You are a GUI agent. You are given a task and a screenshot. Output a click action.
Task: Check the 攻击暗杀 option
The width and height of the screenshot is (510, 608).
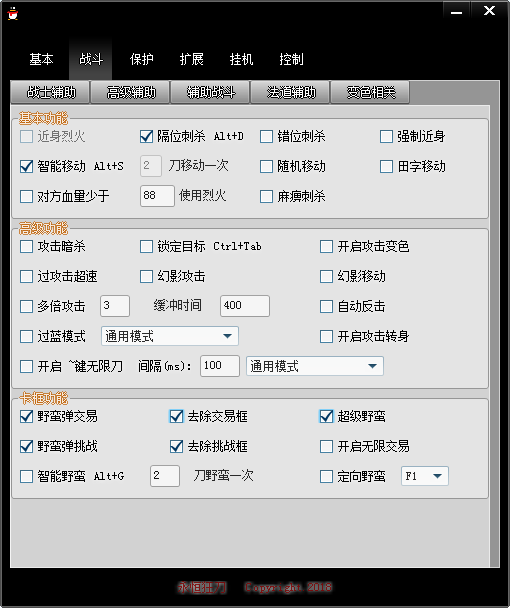[26, 246]
